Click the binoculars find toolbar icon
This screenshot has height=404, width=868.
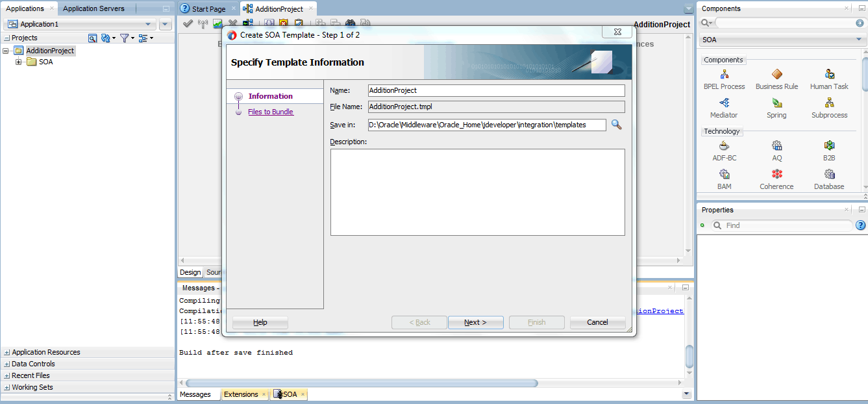[x=350, y=24]
